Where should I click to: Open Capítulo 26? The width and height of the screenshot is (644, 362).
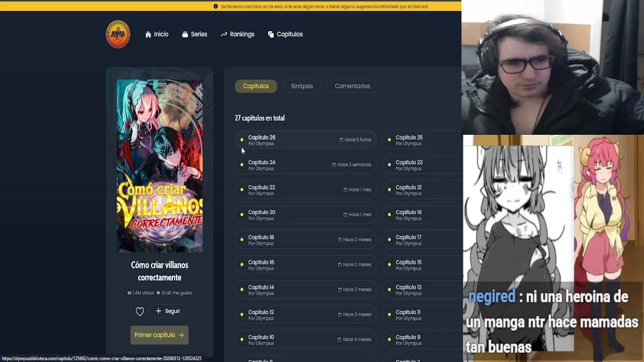[x=305, y=140]
